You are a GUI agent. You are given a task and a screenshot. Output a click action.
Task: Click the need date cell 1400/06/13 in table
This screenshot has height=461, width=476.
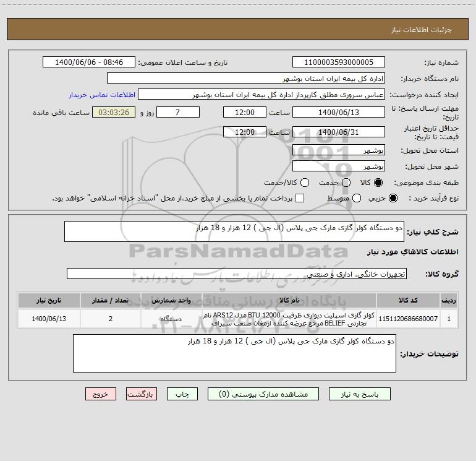(x=49, y=319)
